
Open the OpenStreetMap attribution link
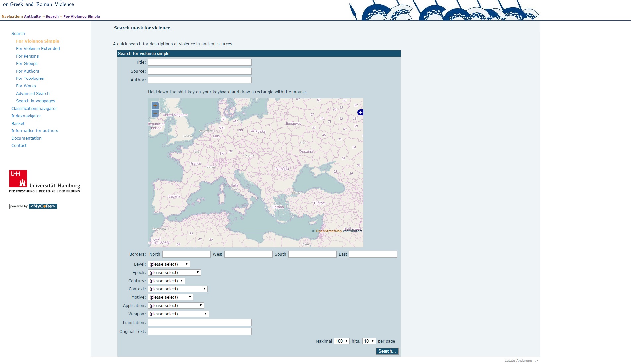pos(328,231)
